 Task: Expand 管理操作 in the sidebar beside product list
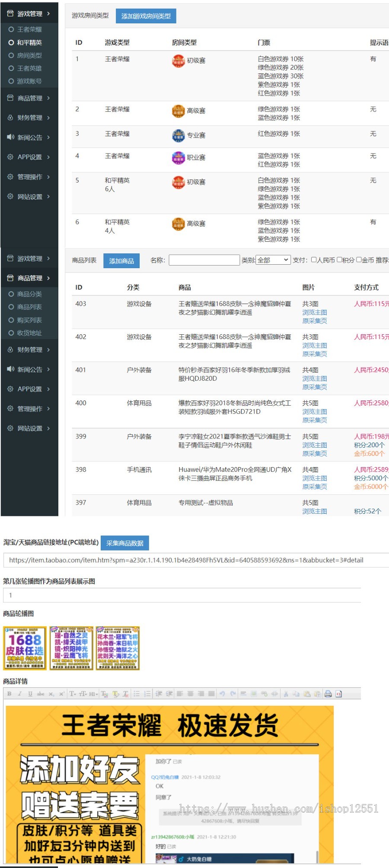(x=29, y=409)
